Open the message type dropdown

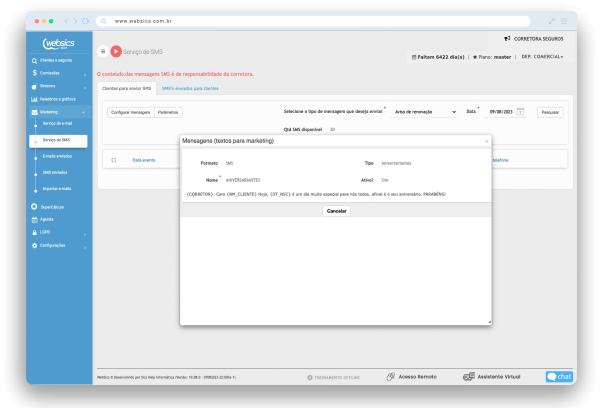point(424,112)
